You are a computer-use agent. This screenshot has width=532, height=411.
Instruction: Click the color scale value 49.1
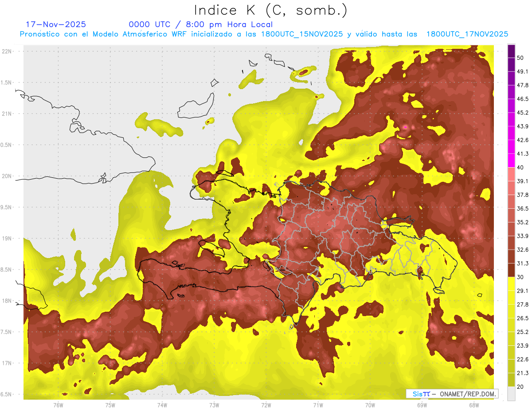tap(523, 71)
